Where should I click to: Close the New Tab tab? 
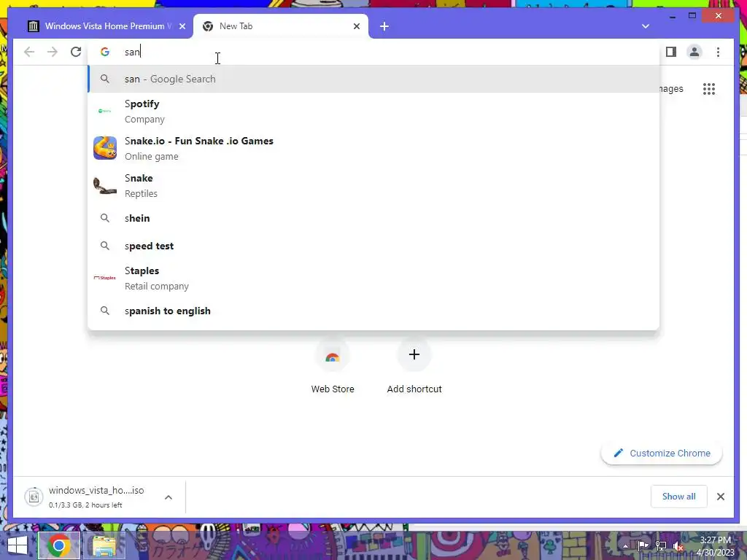click(x=356, y=26)
